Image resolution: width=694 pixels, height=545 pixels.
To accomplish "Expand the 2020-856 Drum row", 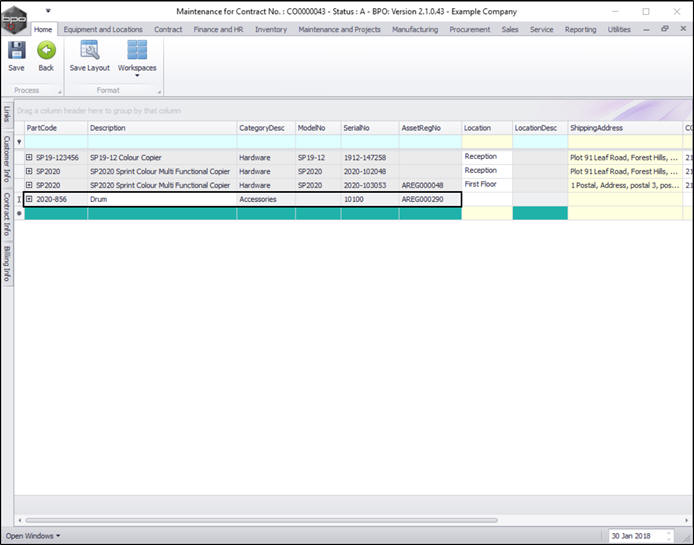I will point(29,199).
